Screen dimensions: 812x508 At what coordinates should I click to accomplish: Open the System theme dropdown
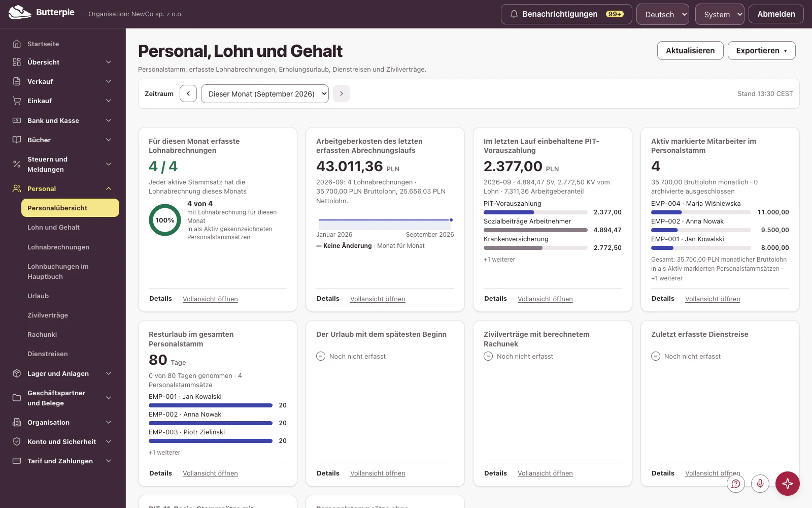720,14
